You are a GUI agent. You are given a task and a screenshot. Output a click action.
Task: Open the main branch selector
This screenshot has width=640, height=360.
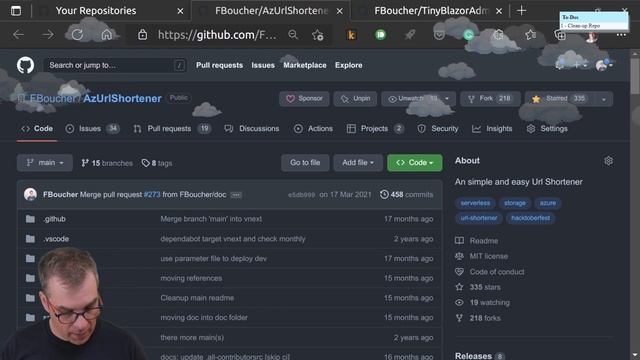[45, 162]
